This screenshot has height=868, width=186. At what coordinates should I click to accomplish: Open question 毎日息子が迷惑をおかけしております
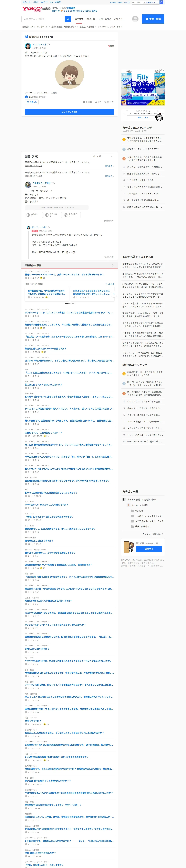click(69, 325)
